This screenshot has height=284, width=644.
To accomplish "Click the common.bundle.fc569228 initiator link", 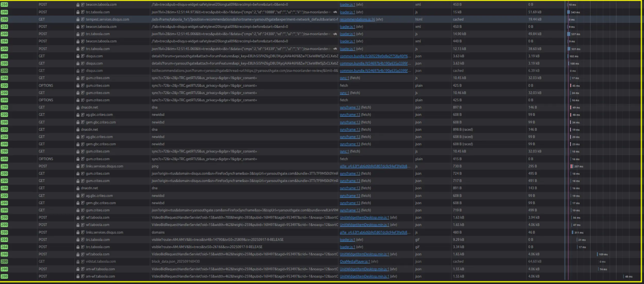I will pos(376,56).
